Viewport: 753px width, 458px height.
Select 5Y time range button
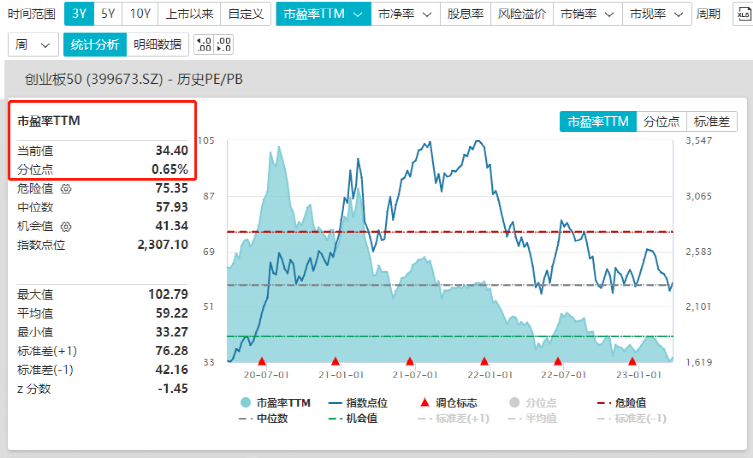coord(108,14)
